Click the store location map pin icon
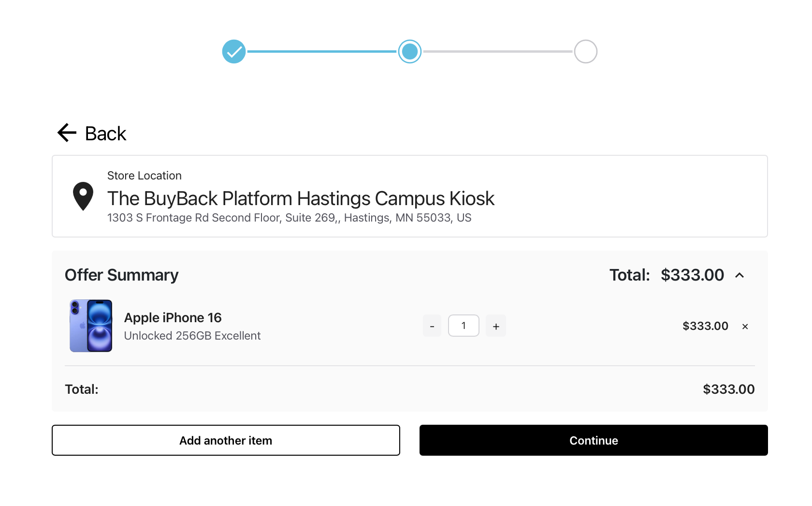 (83, 196)
